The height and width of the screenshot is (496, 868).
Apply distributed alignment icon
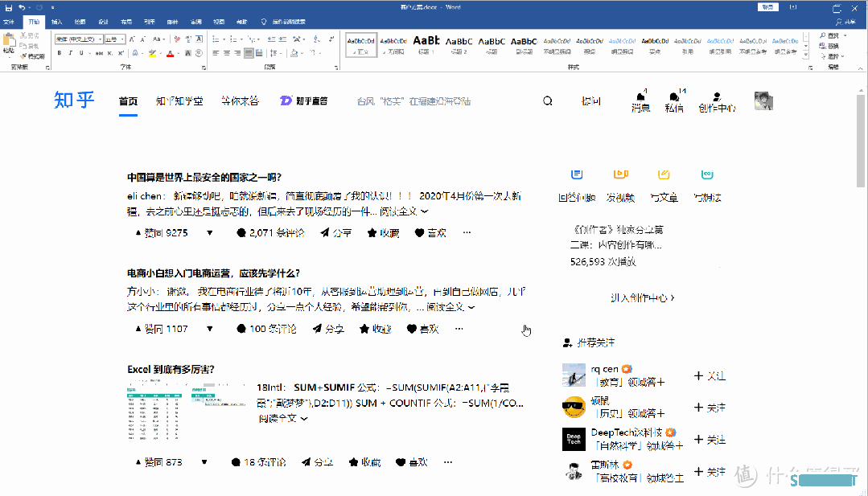click(x=259, y=53)
